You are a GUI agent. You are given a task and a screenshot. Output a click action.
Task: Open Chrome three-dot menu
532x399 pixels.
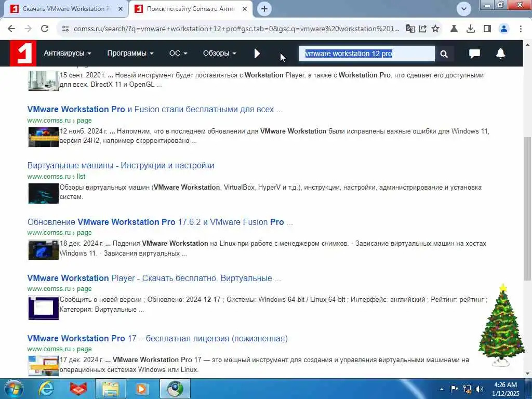pos(521,29)
